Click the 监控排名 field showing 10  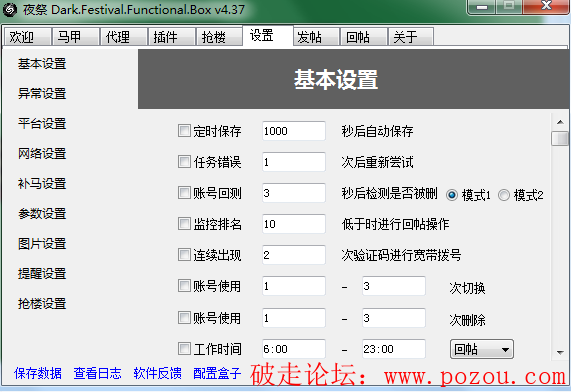click(x=294, y=224)
